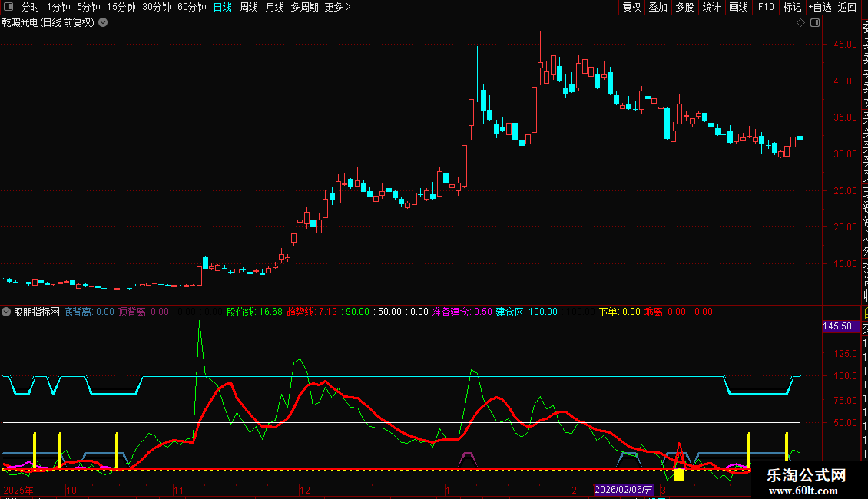Image resolution: width=868 pixels, height=499 pixels.
Task: Add stock to watchlist with +自选
Action: (x=820, y=7)
